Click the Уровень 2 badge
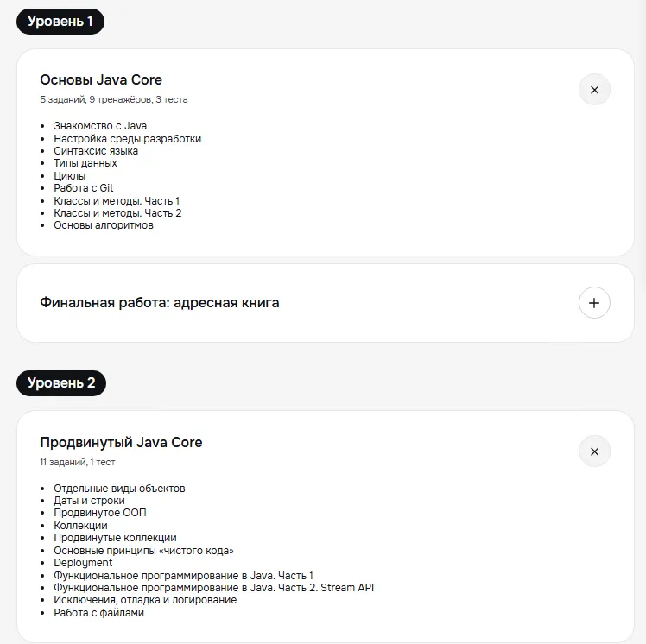The image size is (646, 644). 61,383
